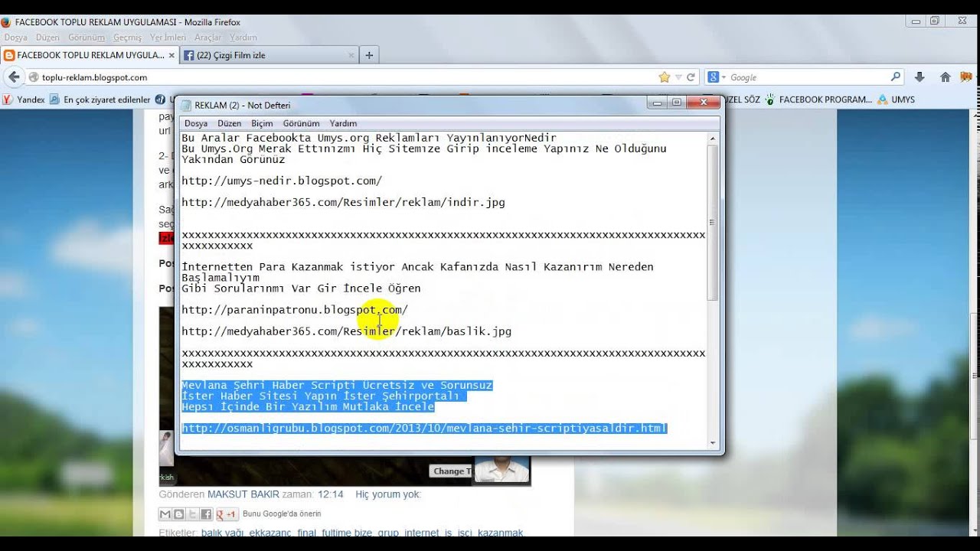This screenshot has height=551, width=980.
Task: Focus the Google search box
Action: [808, 77]
